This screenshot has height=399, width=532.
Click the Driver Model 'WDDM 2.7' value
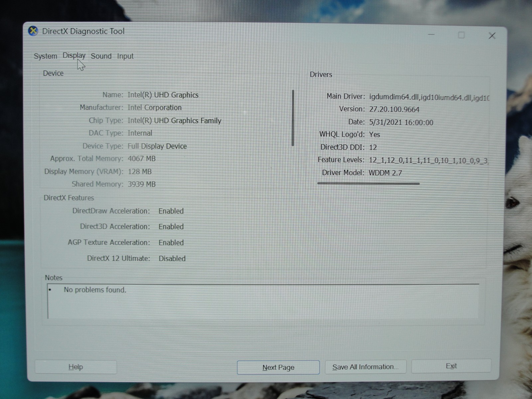click(x=385, y=173)
